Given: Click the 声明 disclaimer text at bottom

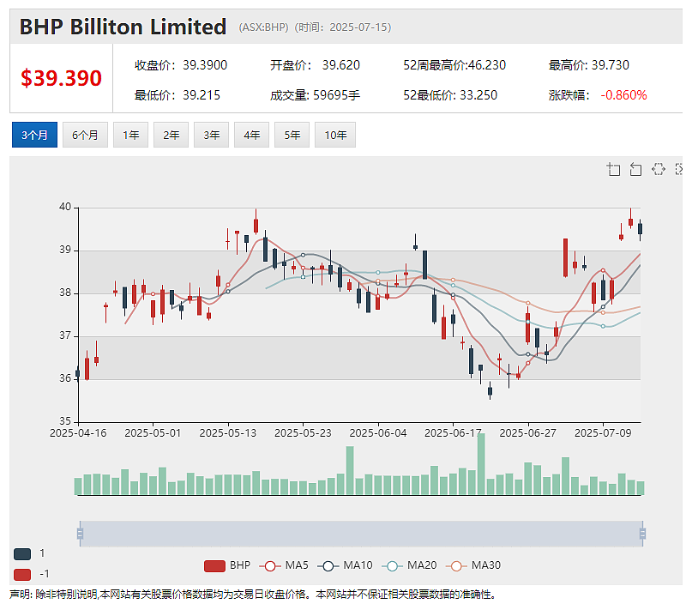Looking at the screenshot, I should tap(253, 595).
